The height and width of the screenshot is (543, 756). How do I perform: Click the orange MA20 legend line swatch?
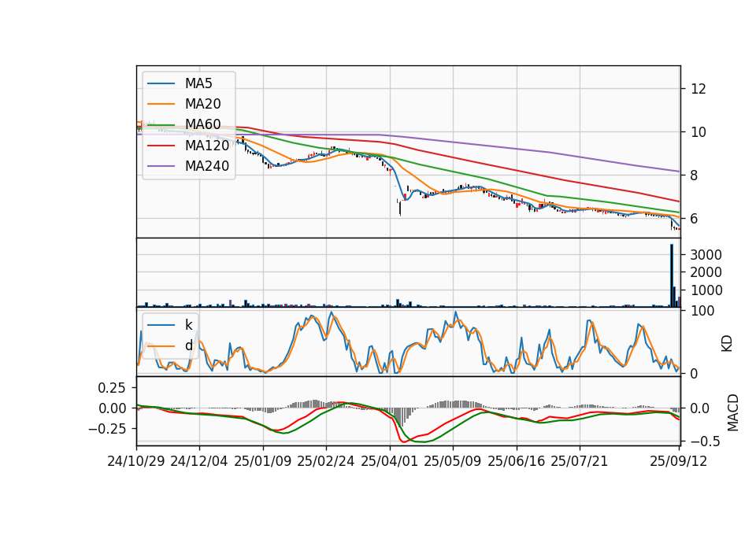pyautogui.click(x=161, y=104)
